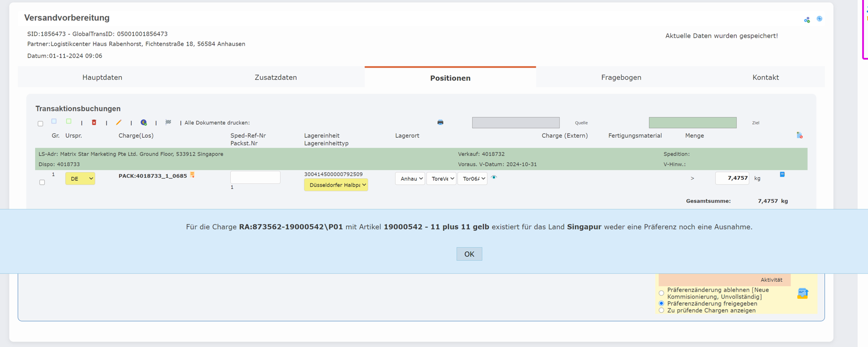868x347 pixels.
Task: Open the Tor06 dropdown
Action: tap(472, 179)
